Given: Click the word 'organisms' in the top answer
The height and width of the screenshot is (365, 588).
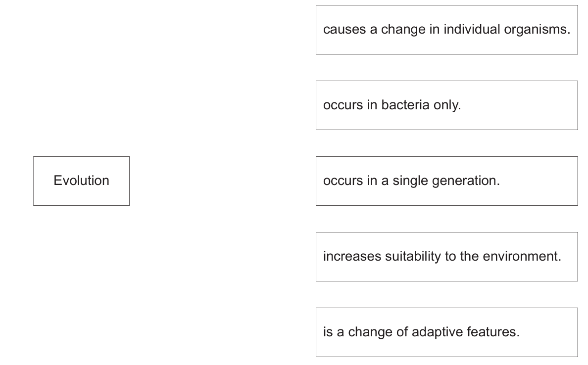Looking at the screenshot, I should point(537,30).
